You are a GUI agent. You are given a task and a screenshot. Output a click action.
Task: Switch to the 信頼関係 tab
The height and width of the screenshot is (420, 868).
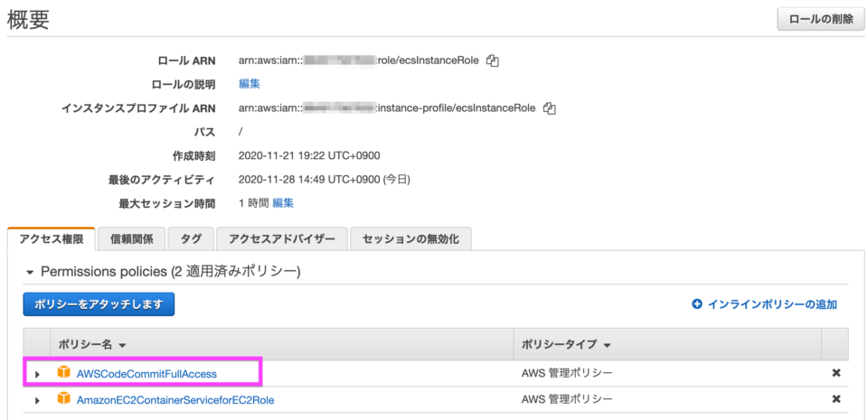(131, 239)
